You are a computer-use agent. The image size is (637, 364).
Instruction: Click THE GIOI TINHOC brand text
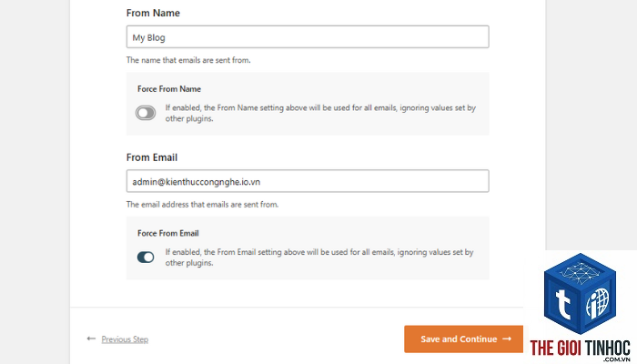pyautogui.click(x=581, y=349)
